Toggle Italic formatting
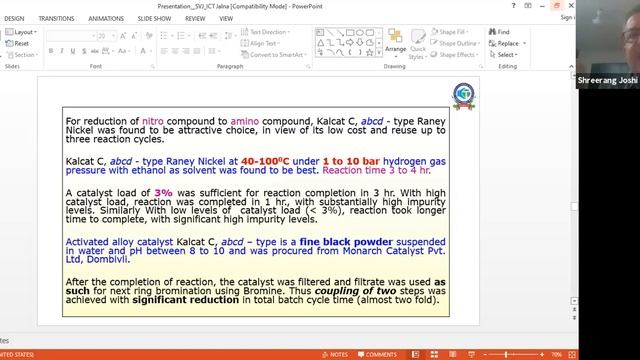The width and height of the screenshot is (640, 360). pos(62,51)
